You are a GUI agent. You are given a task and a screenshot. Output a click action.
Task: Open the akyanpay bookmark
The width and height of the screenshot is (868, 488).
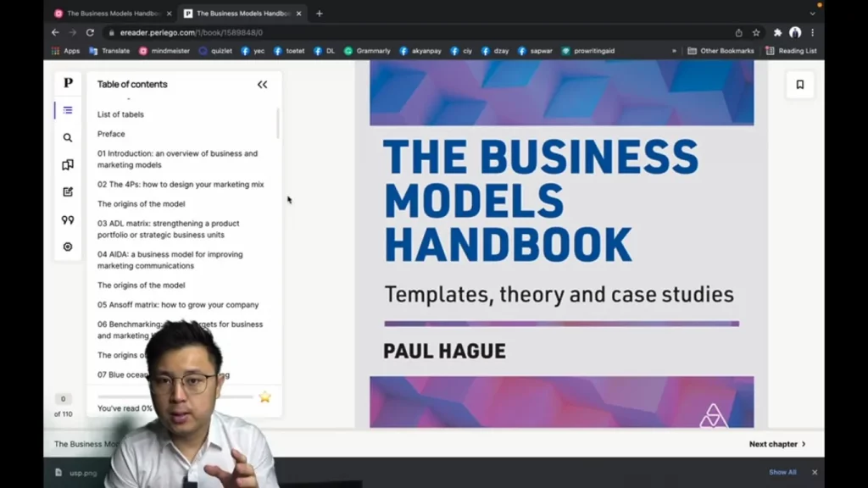click(420, 51)
